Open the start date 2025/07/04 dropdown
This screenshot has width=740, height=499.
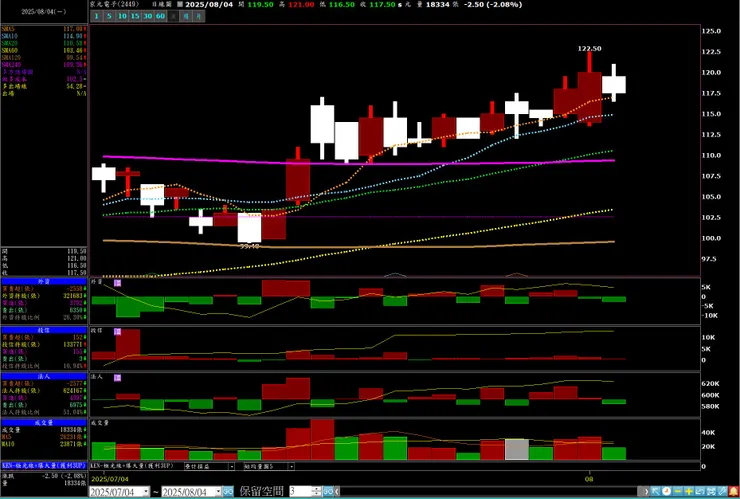tap(146, 492)
